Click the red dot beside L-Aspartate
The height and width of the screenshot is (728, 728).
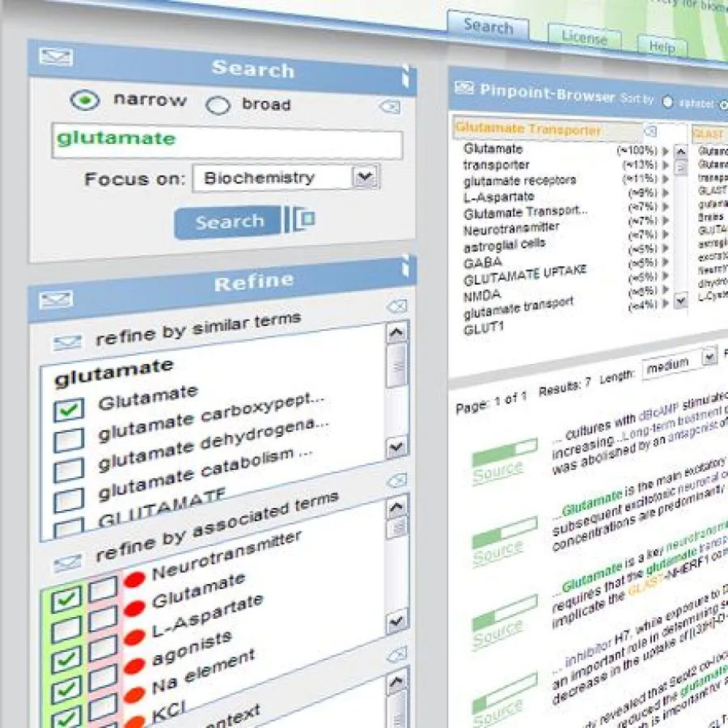[x=134, y=637]
